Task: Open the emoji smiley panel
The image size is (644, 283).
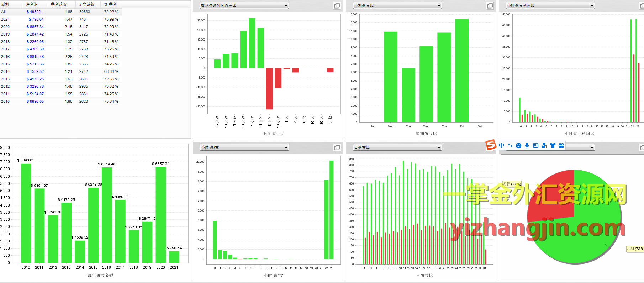Action: pos(518,145)
